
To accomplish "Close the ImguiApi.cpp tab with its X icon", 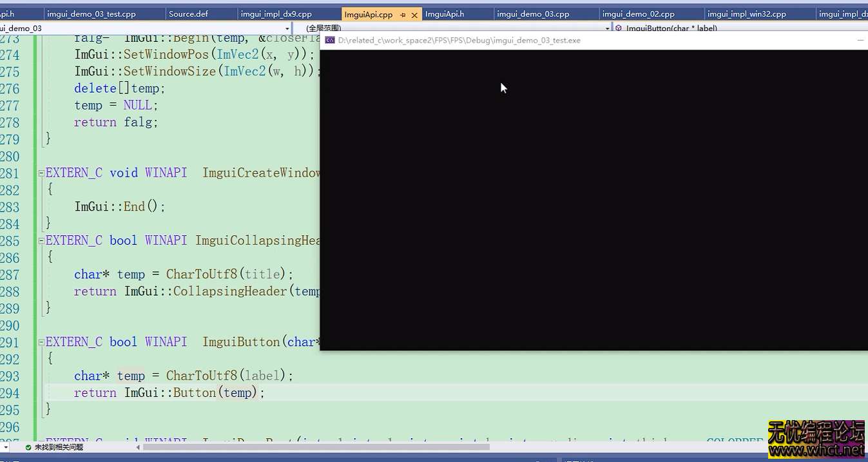I will tap(414, 15).
